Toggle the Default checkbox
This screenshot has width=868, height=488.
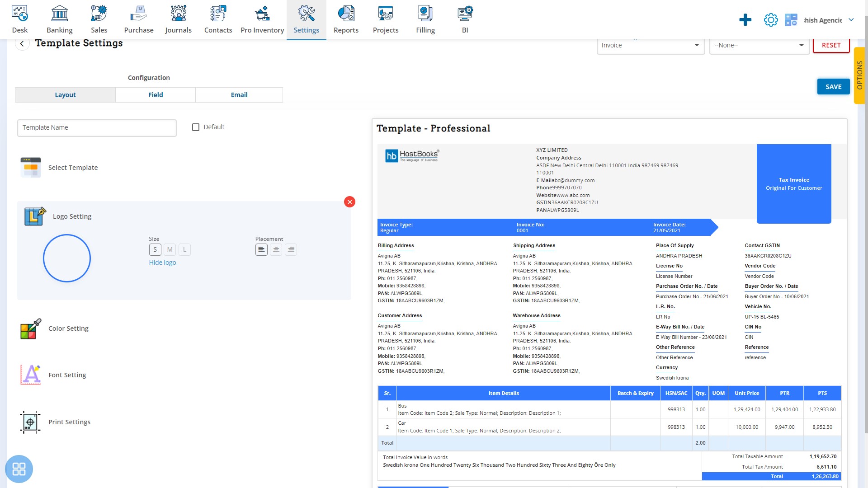pos(196,127)
